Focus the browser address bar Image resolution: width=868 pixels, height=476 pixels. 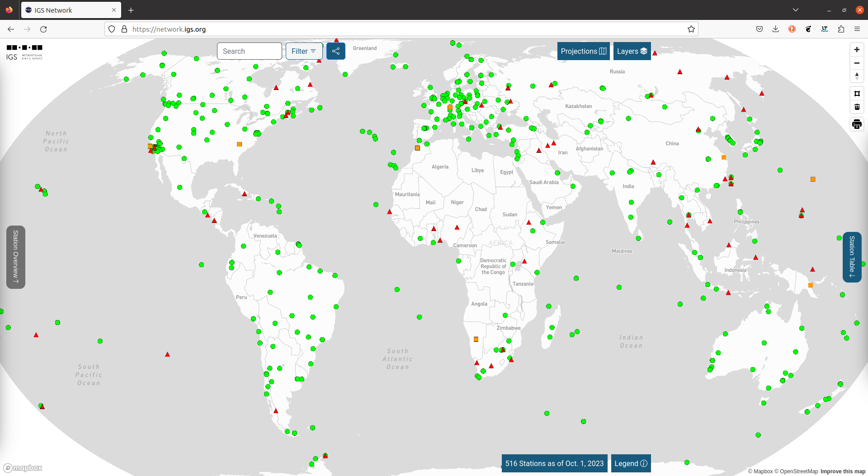401,29
